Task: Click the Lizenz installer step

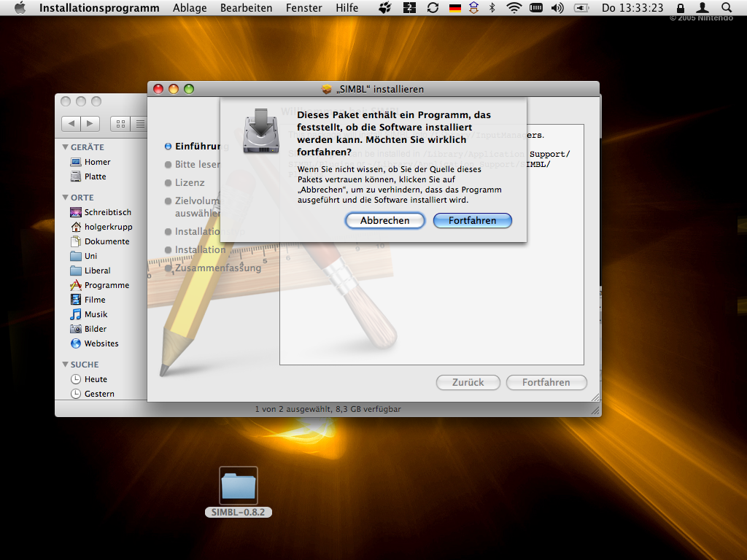Action: pyautogui.click(x=185, y=182)
